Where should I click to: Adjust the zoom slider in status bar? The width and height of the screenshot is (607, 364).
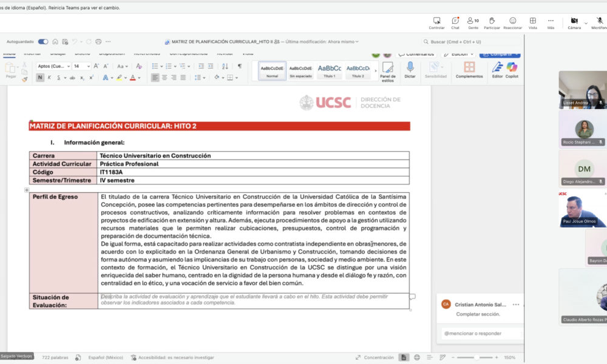pyautogui.click(x=476, y=357)
